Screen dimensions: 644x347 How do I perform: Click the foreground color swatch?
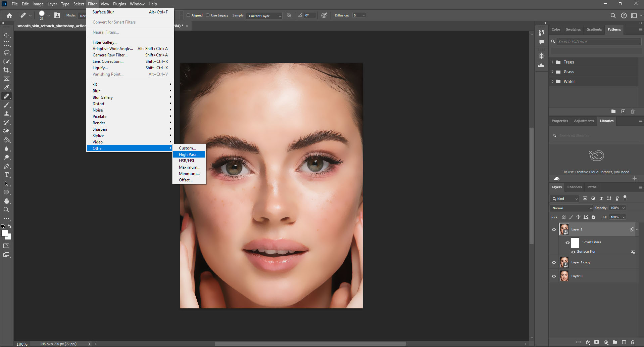tap(4, 232)
